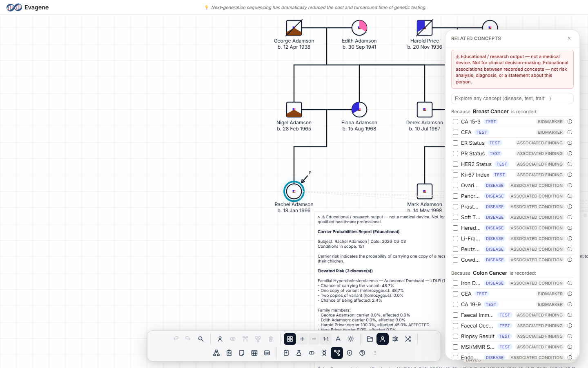Select Edith Adamson's circle symbol

pyautogui.click(x=359, y=28)
